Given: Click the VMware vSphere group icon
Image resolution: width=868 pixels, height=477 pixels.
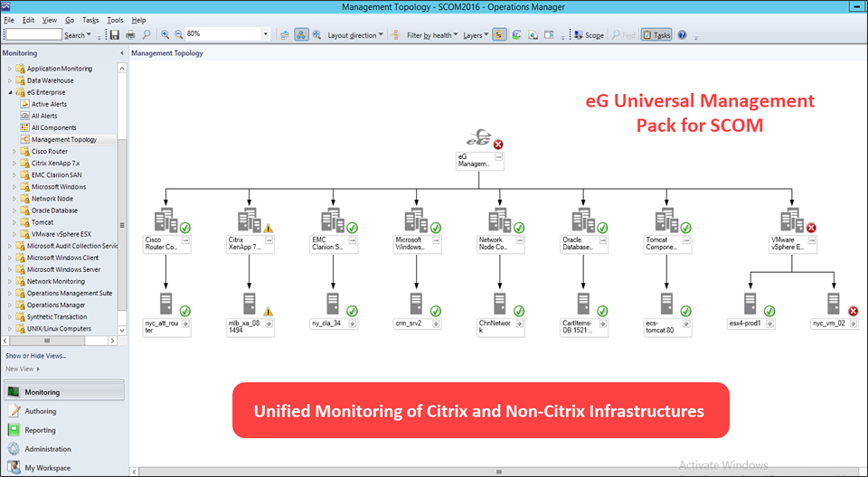Looking at the screenshot, I should [792, 220].
